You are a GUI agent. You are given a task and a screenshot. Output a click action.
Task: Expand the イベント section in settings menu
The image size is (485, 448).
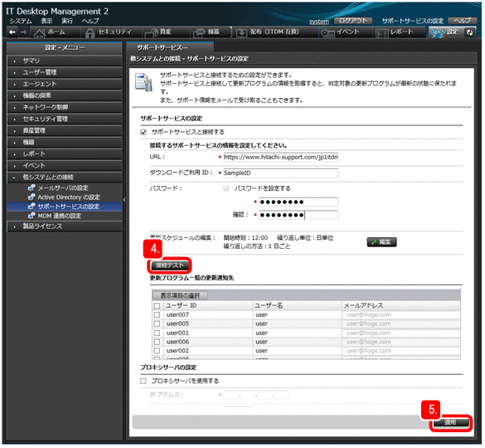(x=65, y=166)
